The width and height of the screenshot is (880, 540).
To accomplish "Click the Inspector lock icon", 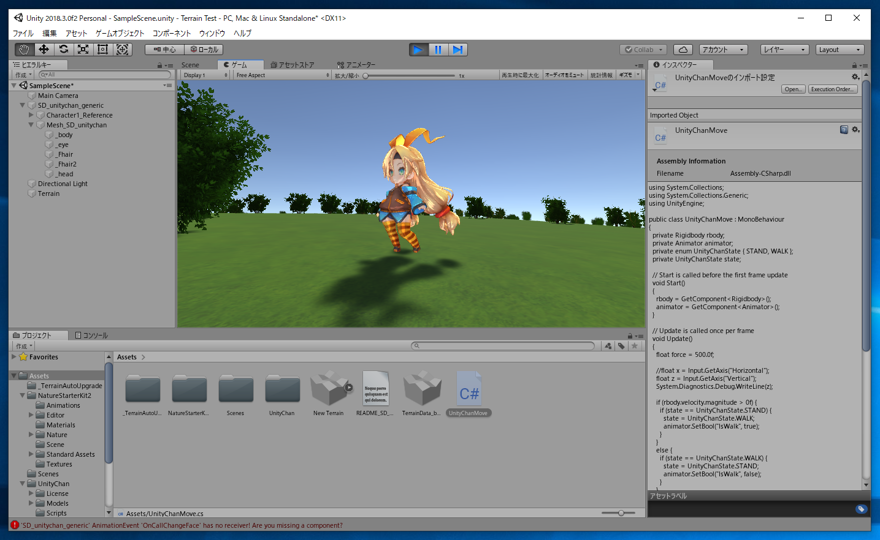I will [855, 65].
